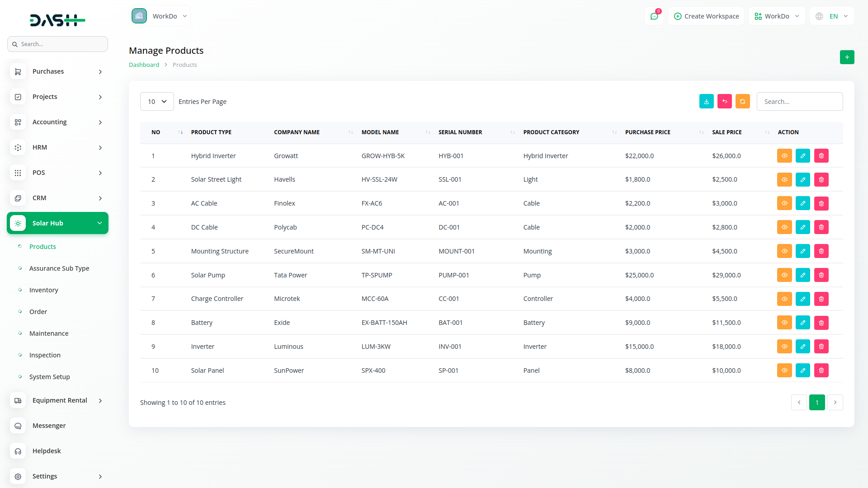Go to Assurance Sub Type menu item
This screenshot has width=868, height=488.
(x=59, y=268)
